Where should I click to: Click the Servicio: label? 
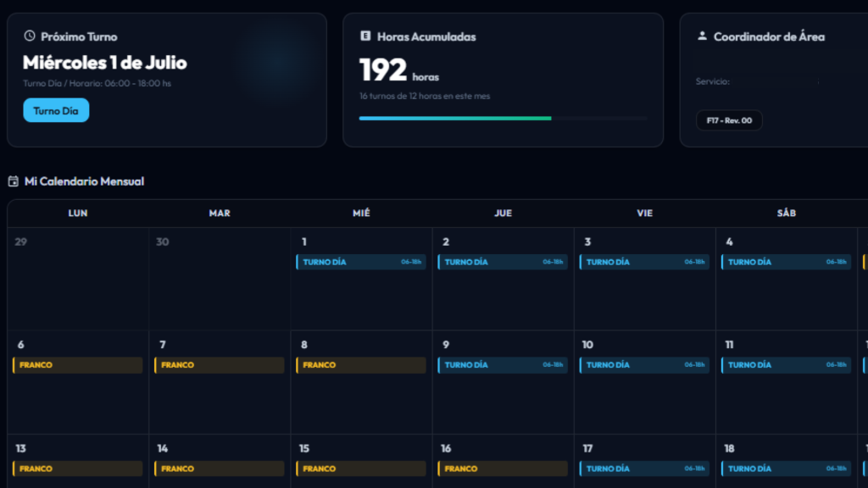(712, 81)
